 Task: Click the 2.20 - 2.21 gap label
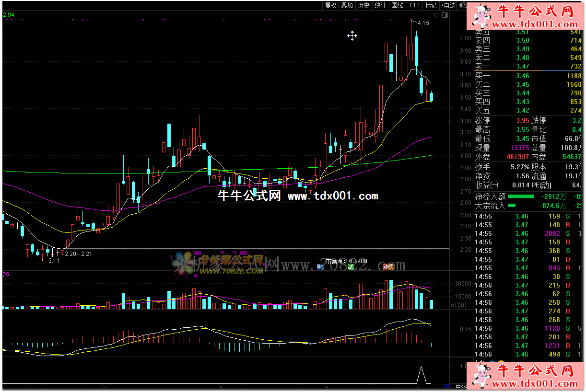78,254
